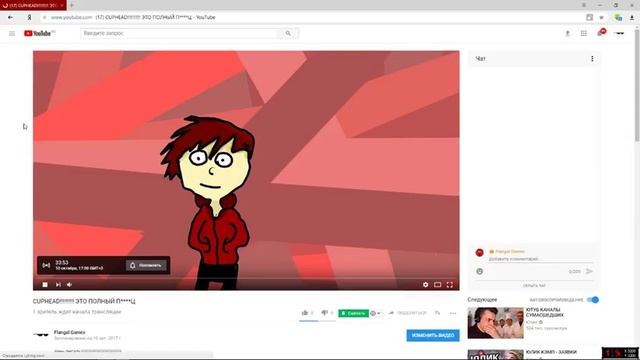Open the 'ЮЛИК КЭМП - ЗАЯВКИ' suggested video title
Image resolution: width=640 pixels, height=360 pixels.
(x=551, y=351)
